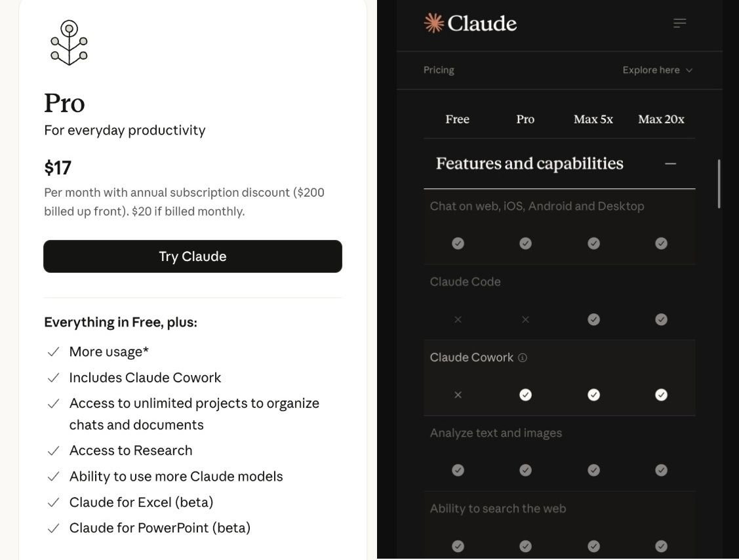This screenshot has height=560, width=739.
Task: Click the Pricing breadcrumb link
Action: click(439, 70)
